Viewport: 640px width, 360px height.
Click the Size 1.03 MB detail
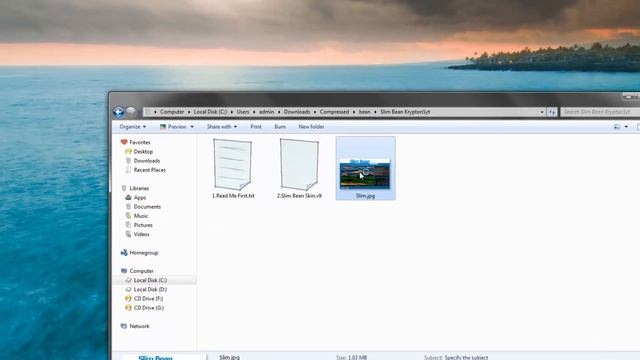(x=351, y=358)
